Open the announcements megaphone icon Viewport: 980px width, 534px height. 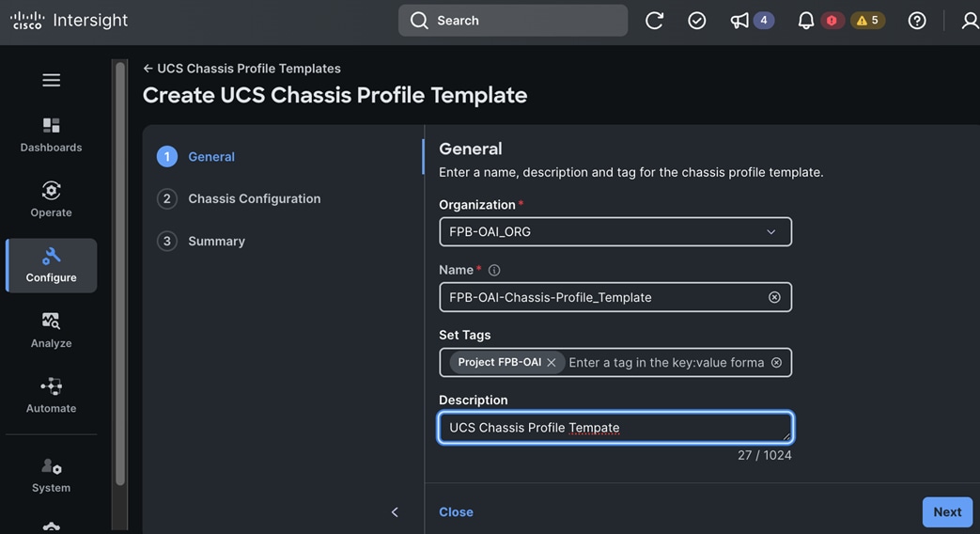(739, 21)
